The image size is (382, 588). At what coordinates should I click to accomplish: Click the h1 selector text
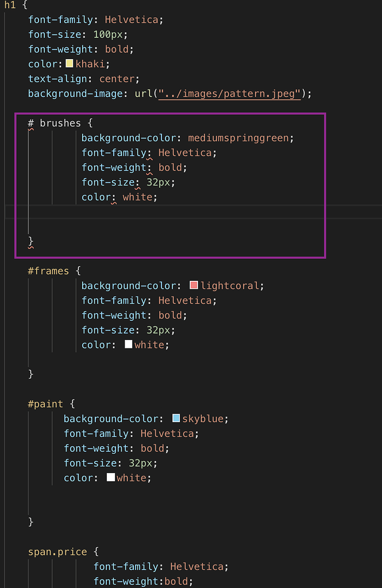coord(10,5)
